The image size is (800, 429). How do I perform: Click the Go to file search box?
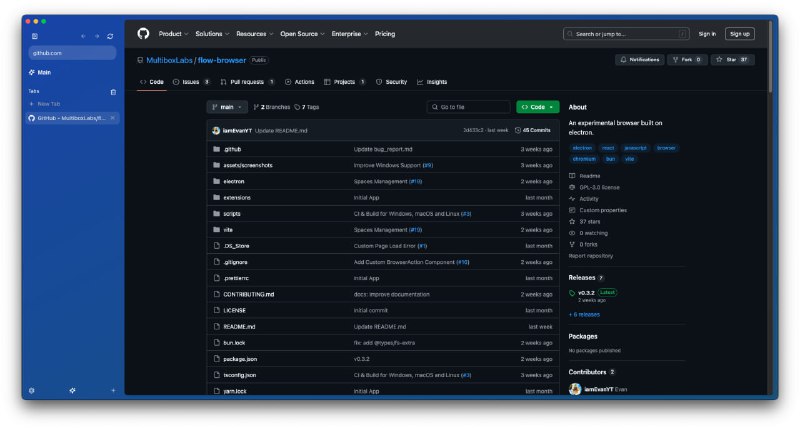tap(468, 107)
